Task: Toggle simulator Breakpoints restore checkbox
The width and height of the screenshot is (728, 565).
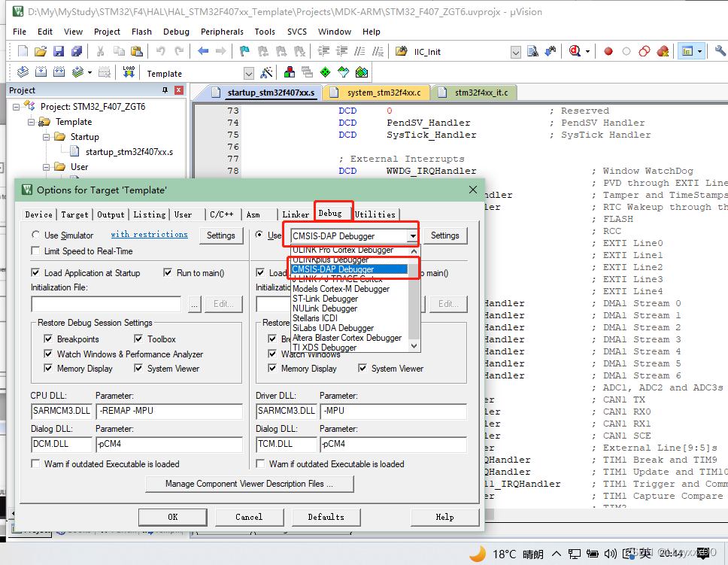Action: click(x=48, y=339)
